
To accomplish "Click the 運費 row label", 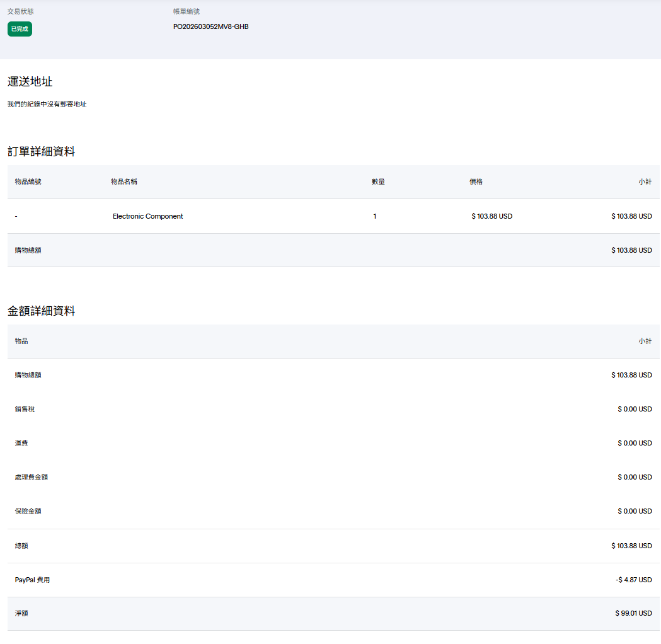I will [x=21, y=443].
